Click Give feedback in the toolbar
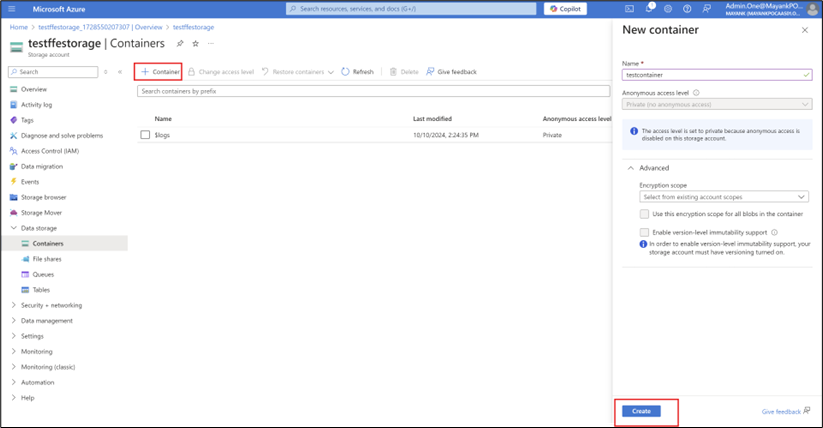Screen dimensions: 823x428 [451, 72]
